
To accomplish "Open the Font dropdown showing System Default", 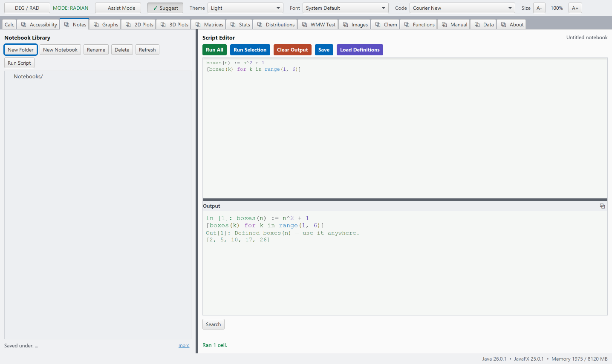I will (x=346, y=8).
